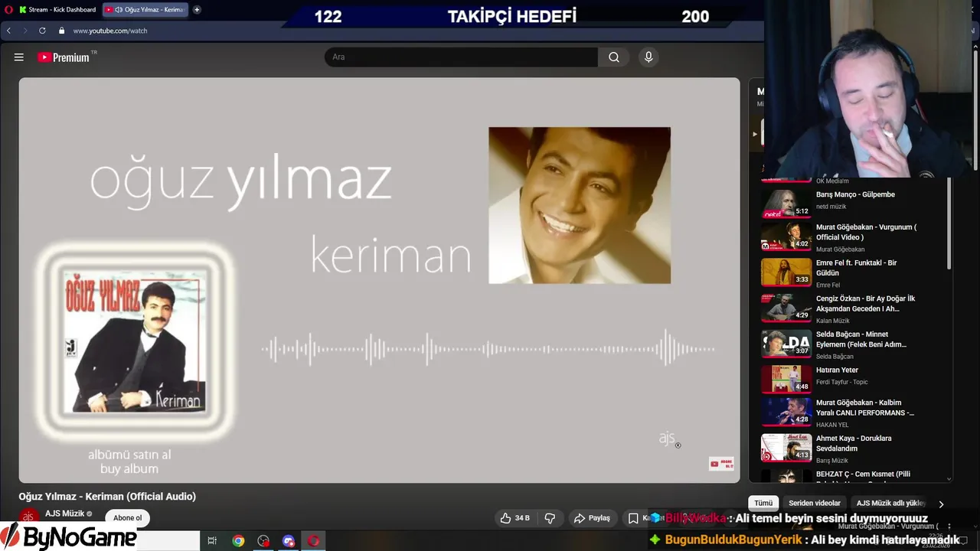This screenshot has height=551, width=980.
Task: Open Murat Göğebakan - Vurgunum video
Action: pos(866,232)
